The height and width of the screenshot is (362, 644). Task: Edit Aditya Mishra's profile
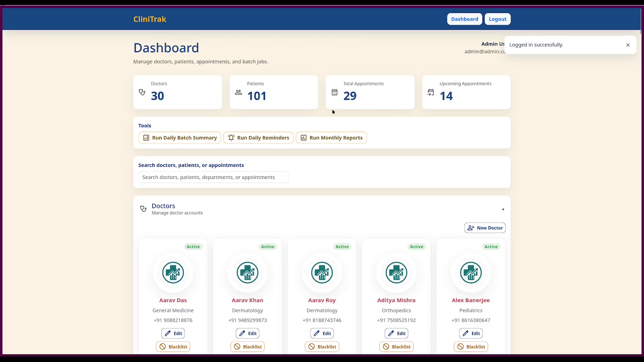396,334
